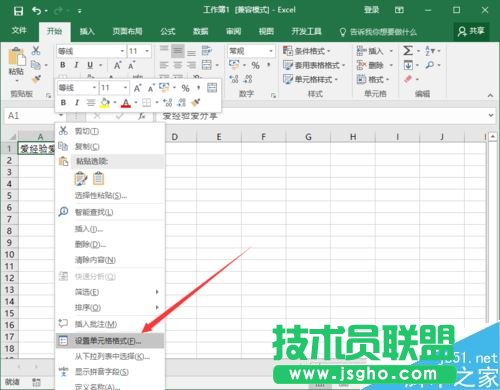Click the Undo arrow icon
Screen dimensions: 500x390
coord(36,11)
